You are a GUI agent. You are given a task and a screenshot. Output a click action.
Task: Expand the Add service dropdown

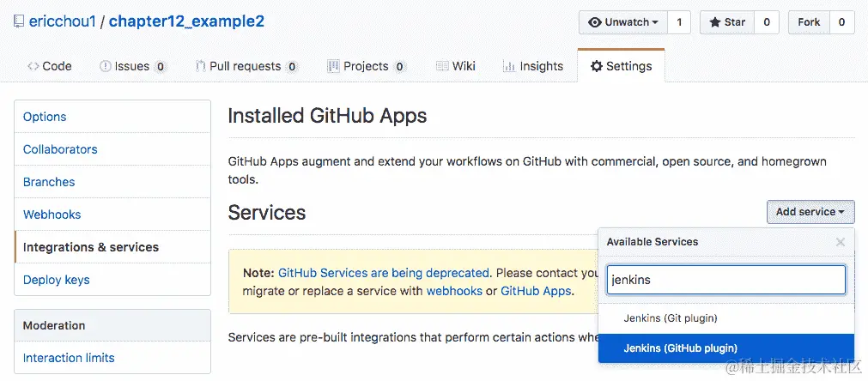(810, 211)
